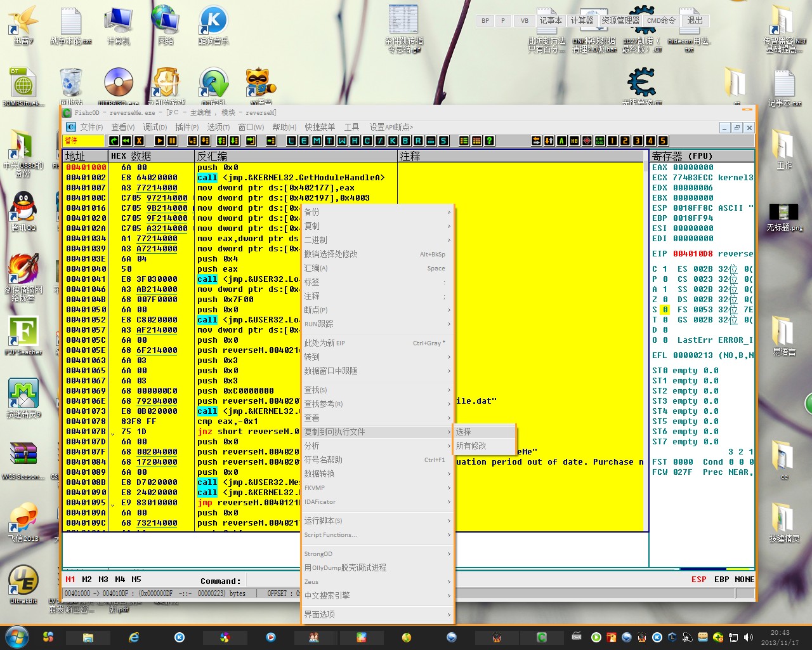The width and height of the screenshot is (812, 650).
Task: Expand the 备份 submenu
Action: [377, 212]
